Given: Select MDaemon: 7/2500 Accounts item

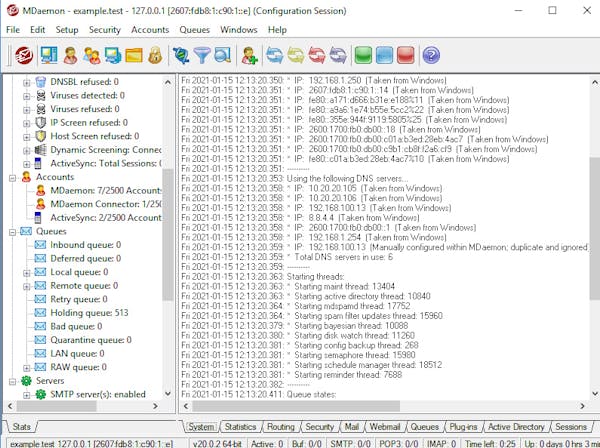Looking at the screenshot, I should pyautogui.click(x=106, y=191).
